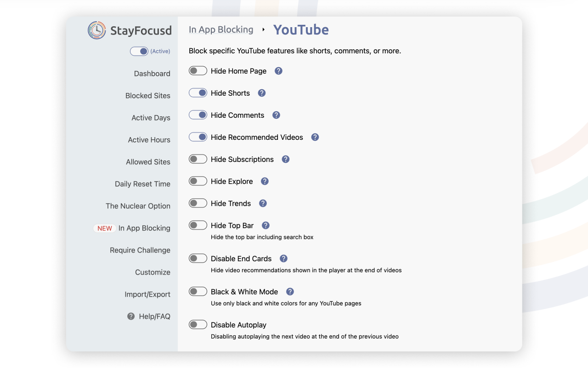Select Import/Export in the sidebar
This screenshot has width=588, height=368.
pos(147,294)
